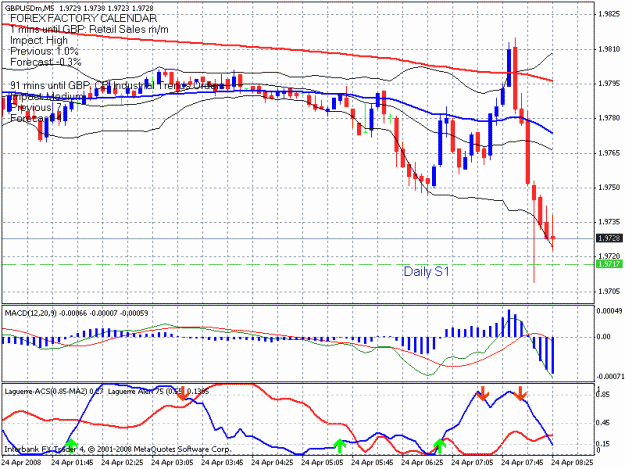Click the 1.9735 price axis label
Screen dimensions: 625x469
(x=609, y=222)
